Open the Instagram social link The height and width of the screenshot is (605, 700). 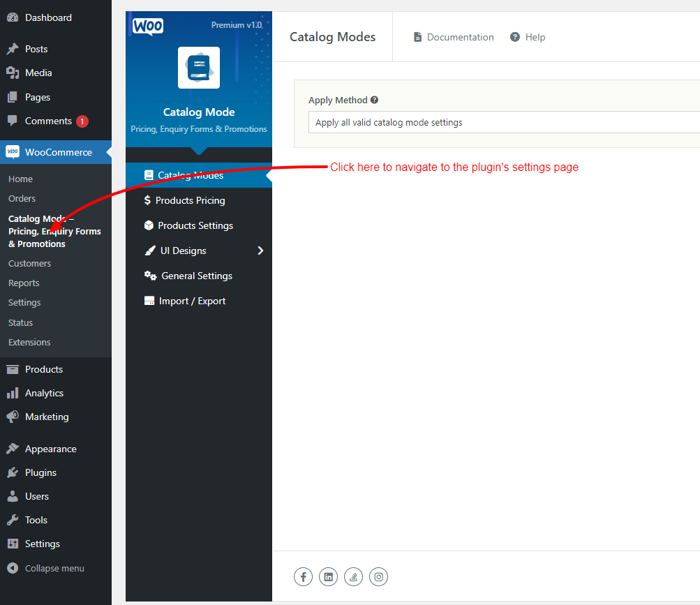click(378, 577)
